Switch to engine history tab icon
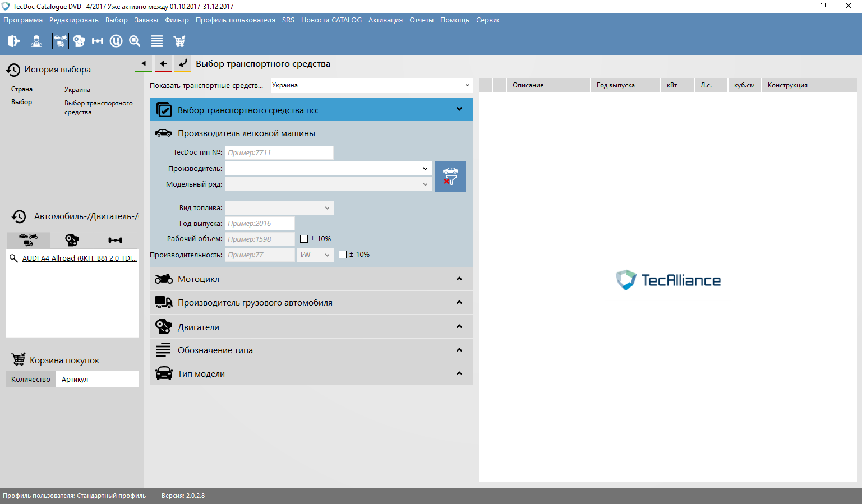The height and width of the screenshot is (504, 862). click(72, 240)
